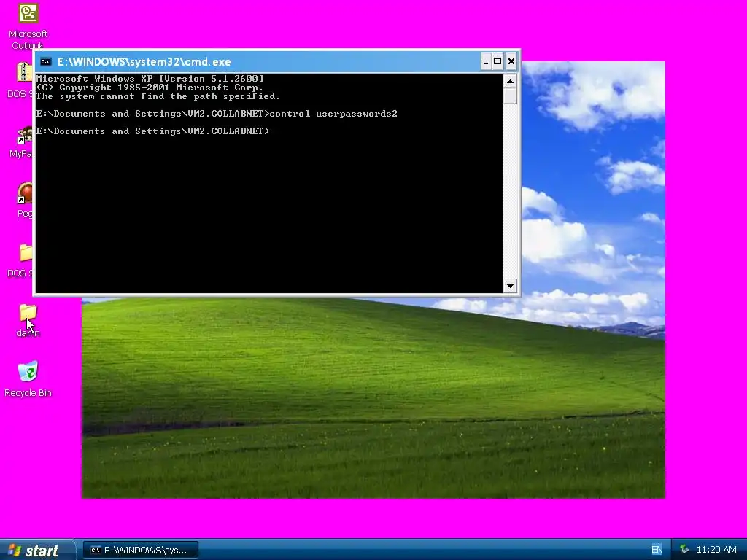Viewport: 747px width, 560px height.
Task: Click 'The system cannot find the path specified.' line
Action: (x=158, y=96)
